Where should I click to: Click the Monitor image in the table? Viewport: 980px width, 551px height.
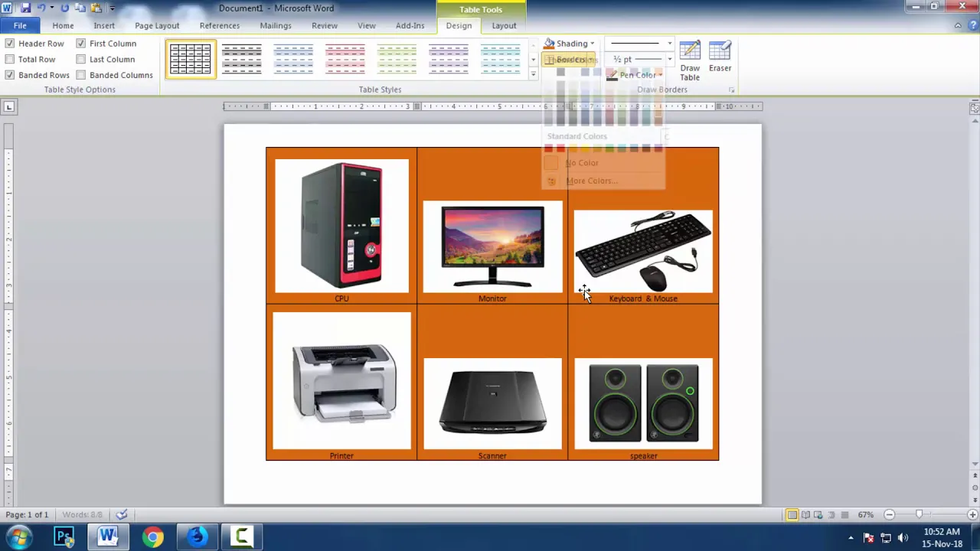coord(492,247)
